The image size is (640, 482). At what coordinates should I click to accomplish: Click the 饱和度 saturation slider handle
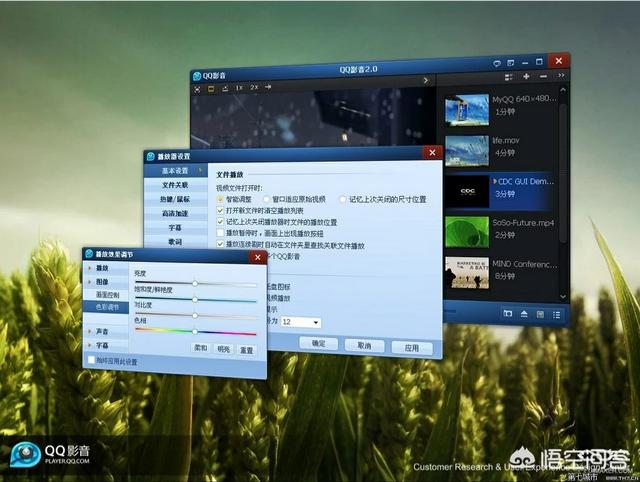click(x=195, y=300)
